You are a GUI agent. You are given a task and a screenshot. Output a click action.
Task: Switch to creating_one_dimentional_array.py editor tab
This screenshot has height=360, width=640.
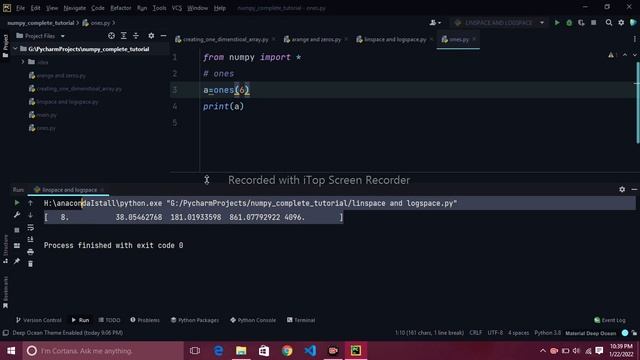click(x=225, y=39)
